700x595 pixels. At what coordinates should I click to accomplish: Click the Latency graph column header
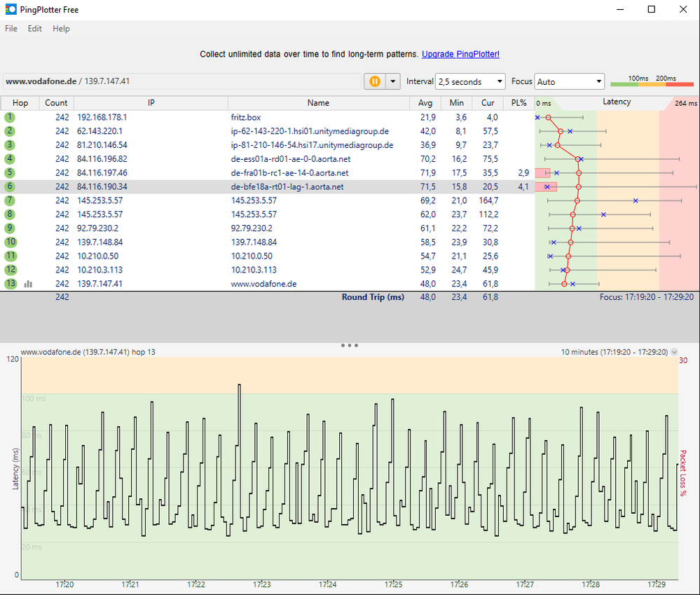point(617,102)
